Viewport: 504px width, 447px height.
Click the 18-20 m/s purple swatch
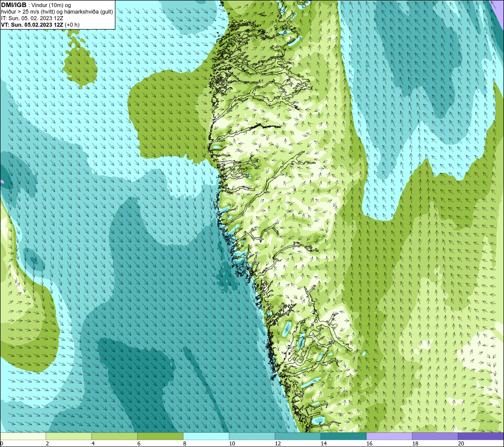pos(435,436)
